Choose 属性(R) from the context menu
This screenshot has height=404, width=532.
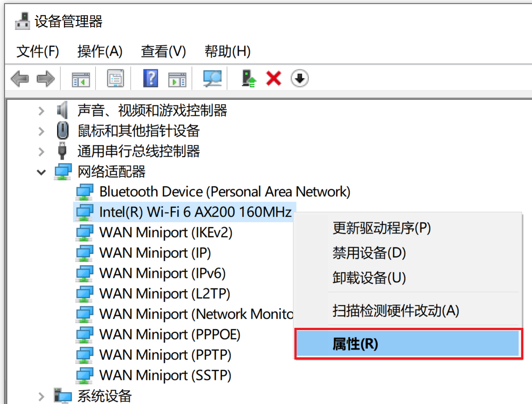point(355,345)
